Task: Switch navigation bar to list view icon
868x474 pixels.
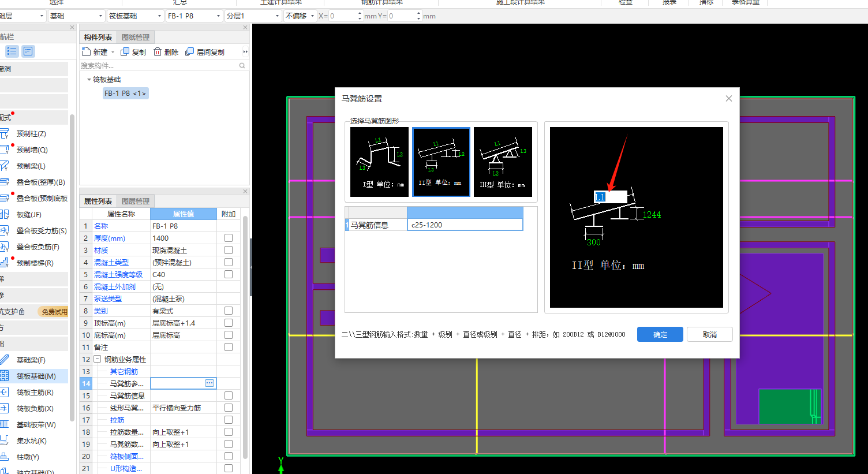Action: click(12, 51)
